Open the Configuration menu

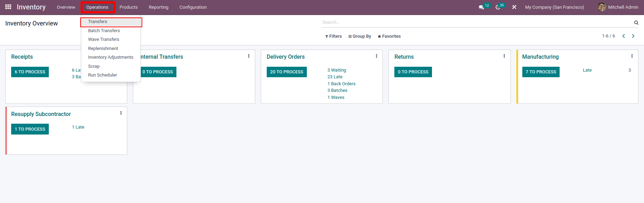pyautogui.click(x=193, y=7)
